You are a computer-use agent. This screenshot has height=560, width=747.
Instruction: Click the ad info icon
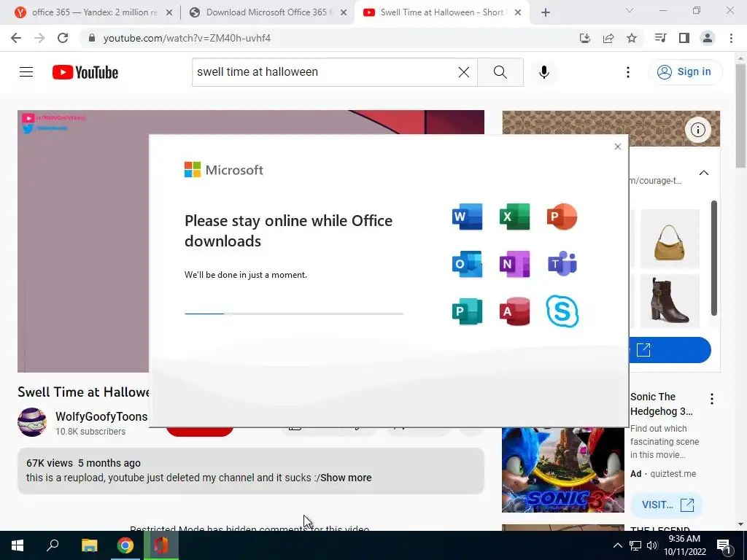point(698,130)
